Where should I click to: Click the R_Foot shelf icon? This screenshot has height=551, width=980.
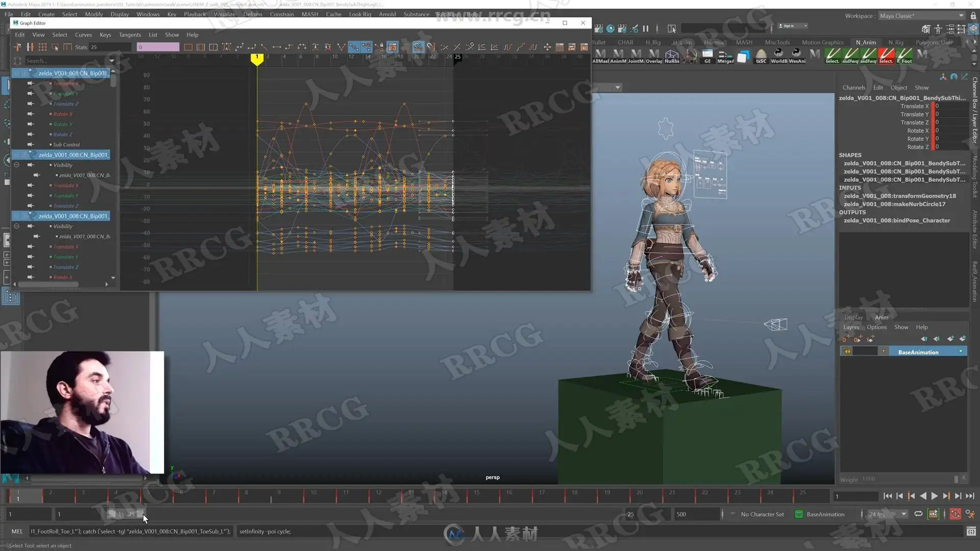pyautogui.click(x=904, y=56)
